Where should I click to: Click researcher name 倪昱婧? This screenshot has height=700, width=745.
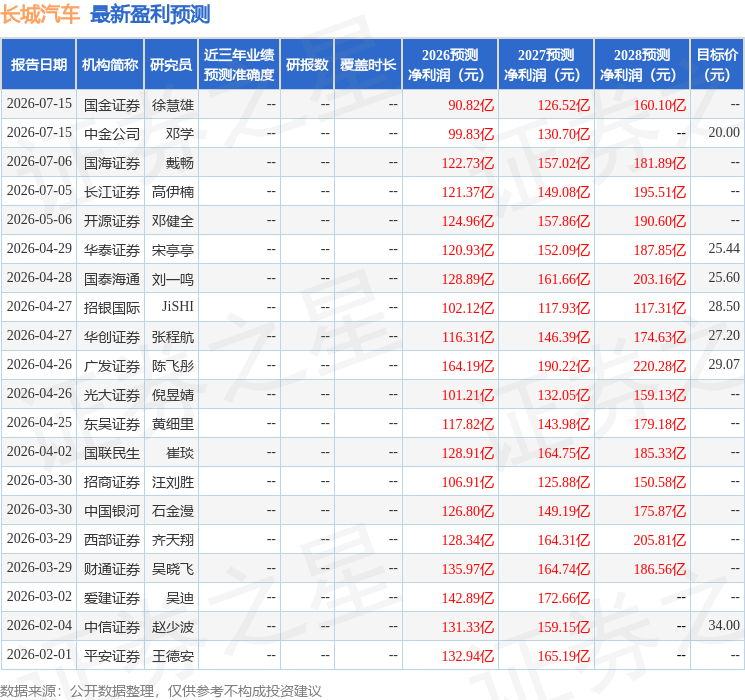(172, 395)
